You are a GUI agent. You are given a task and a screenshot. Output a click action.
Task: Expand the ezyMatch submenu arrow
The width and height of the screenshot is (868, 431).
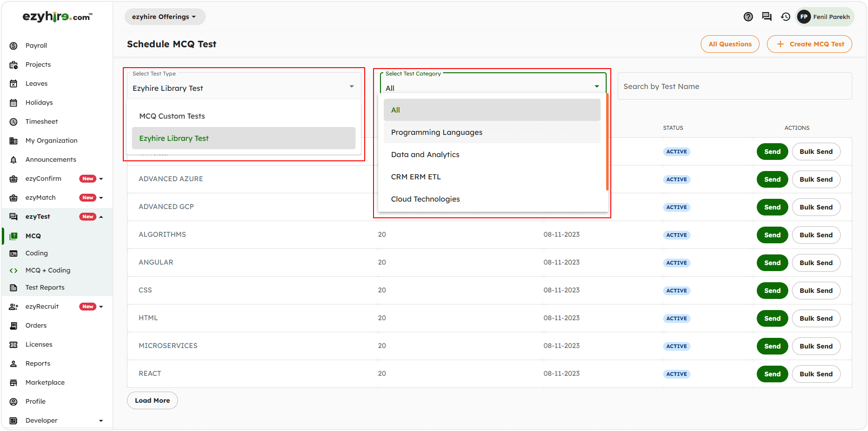pyautogui.click(x=101, y=197)
